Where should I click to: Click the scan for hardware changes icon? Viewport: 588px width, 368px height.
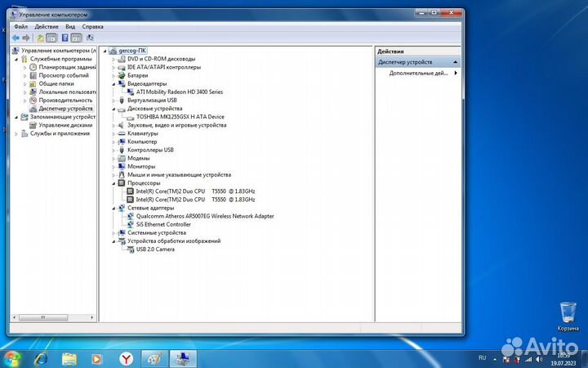(x=89, y=38)
